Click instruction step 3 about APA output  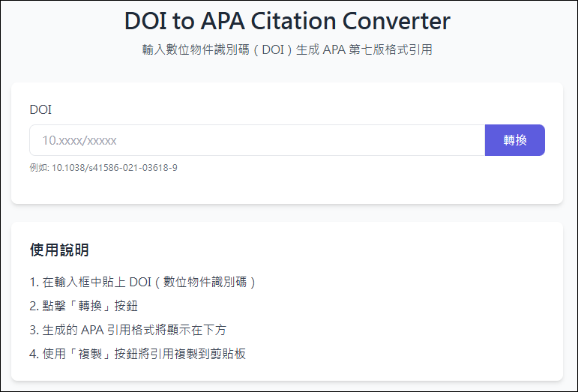tap(128, 330)
